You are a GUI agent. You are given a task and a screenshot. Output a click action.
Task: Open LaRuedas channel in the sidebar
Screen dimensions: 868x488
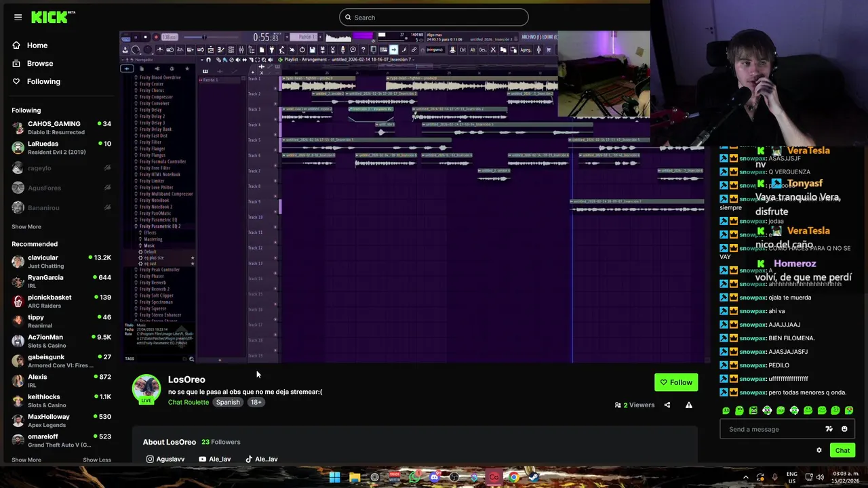point(61,148)
